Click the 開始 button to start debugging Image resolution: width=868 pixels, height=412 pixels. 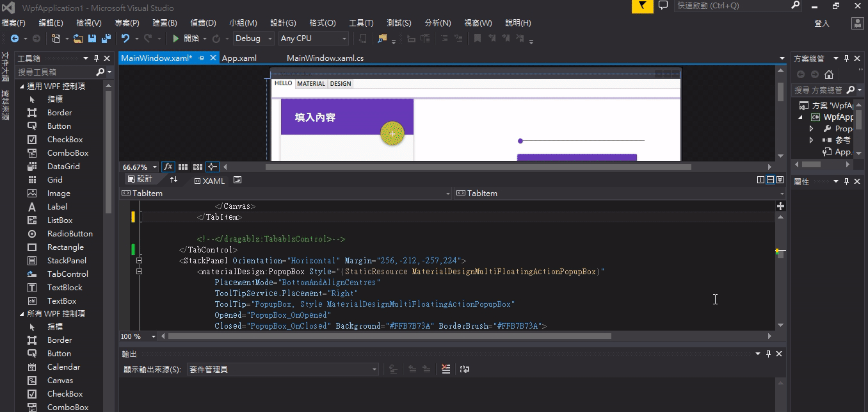click(x=187, y=38)
